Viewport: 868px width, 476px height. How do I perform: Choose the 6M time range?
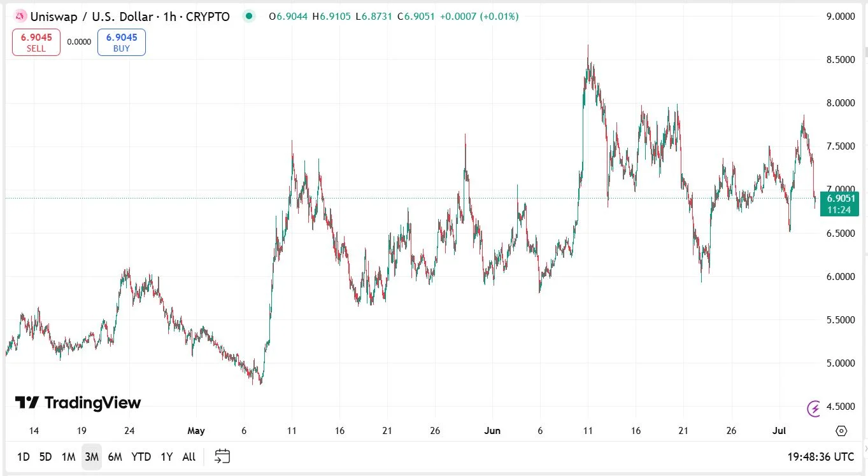pos(115,456)
